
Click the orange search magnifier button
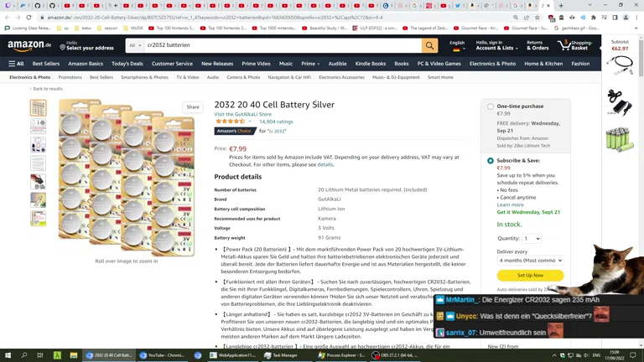pos(429,45)
